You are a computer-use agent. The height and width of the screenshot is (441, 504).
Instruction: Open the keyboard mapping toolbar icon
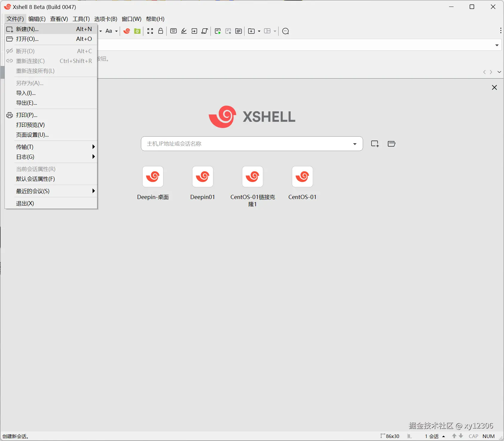pyautogui.click(x=173, y=31)
